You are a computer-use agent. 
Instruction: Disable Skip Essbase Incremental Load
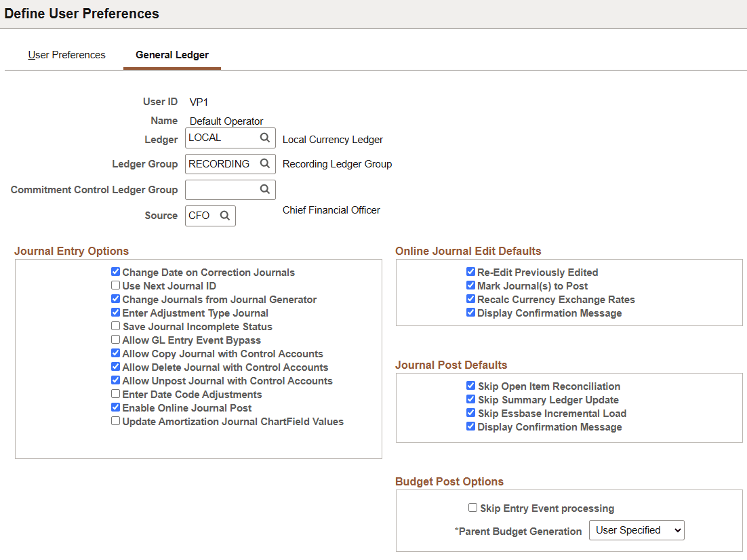click(470, 413)
